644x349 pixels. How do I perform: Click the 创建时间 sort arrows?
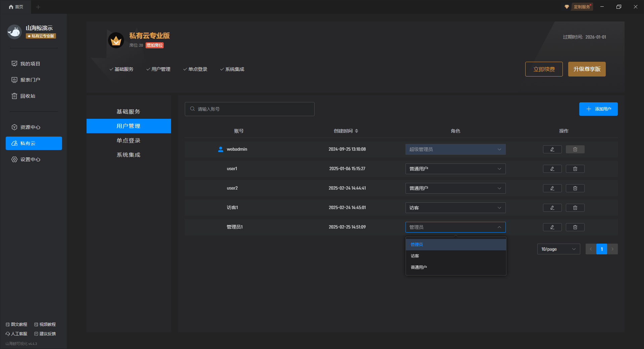tap(357, 131)
